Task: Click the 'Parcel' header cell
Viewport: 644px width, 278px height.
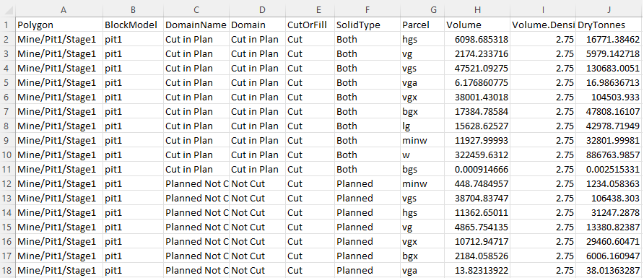Action: [x=422, y=25]
